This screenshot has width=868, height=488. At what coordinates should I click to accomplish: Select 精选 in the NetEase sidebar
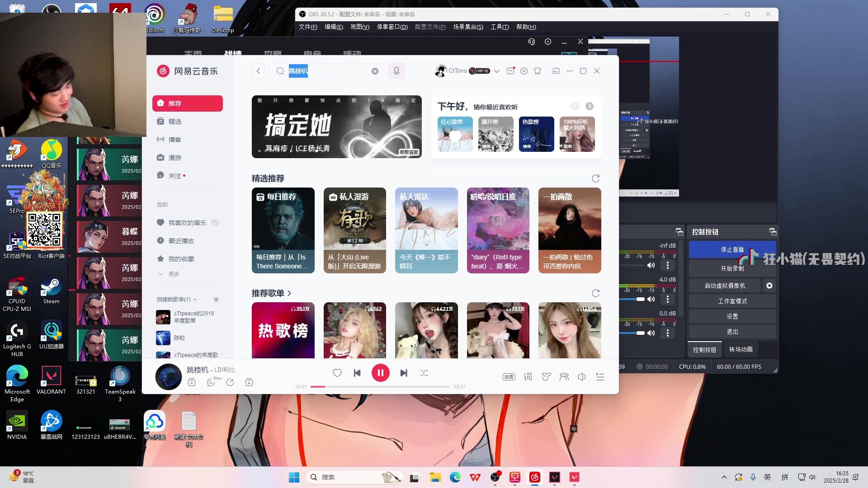pyautogui.click(x=188, y=122)
